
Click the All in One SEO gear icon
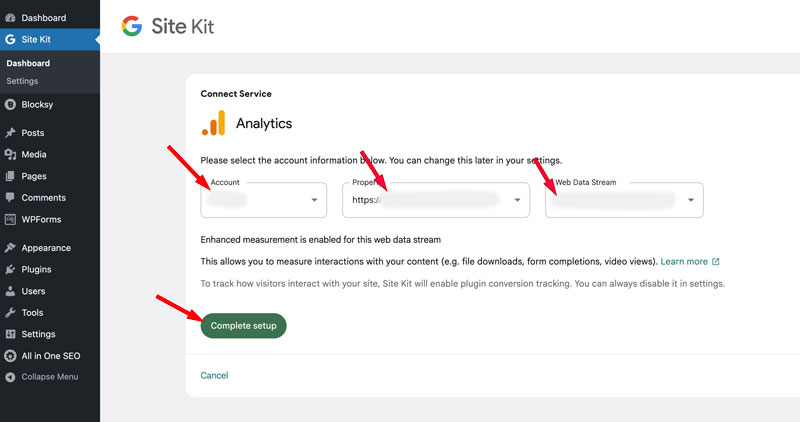(x=10, y=356)
